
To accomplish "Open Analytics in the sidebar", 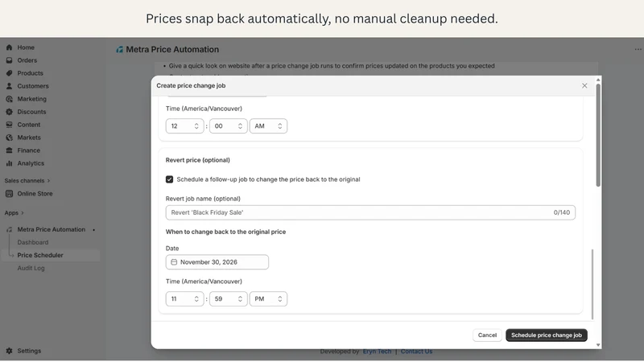I will click(31, 163).
